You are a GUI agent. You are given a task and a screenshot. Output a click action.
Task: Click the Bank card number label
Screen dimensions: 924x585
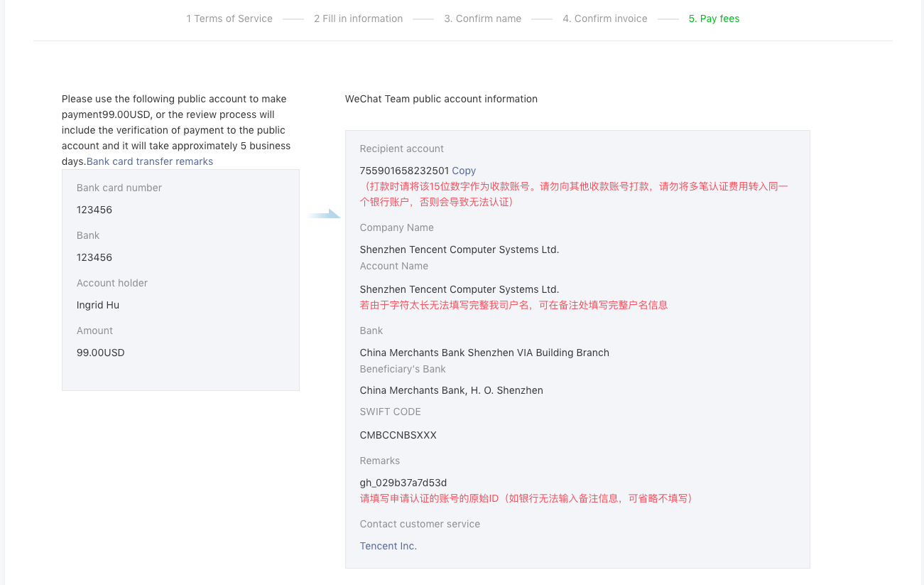(119, 188)
